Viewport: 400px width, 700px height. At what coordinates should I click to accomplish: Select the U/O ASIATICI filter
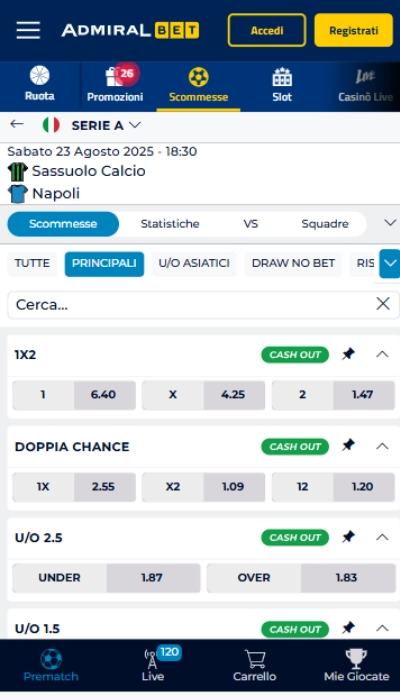(194, 263)
